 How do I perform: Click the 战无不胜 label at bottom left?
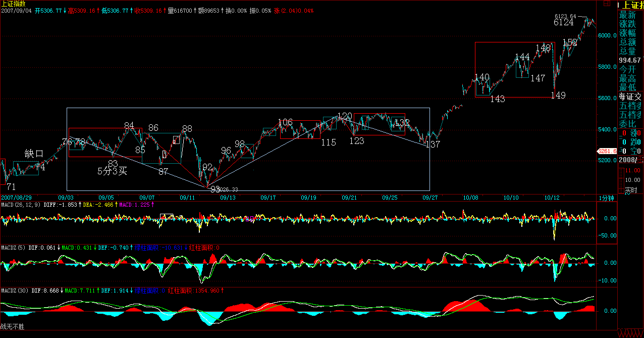[x=12, y=327]
